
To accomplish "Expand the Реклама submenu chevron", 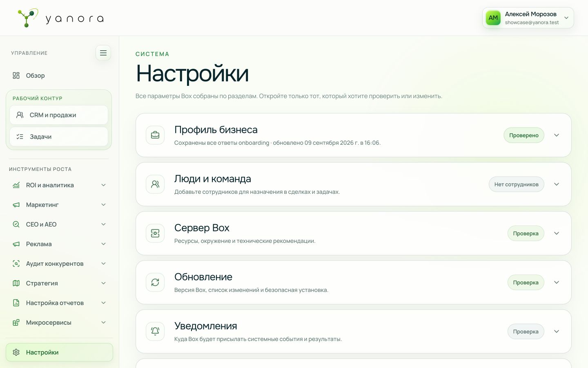I will point(104,244).
